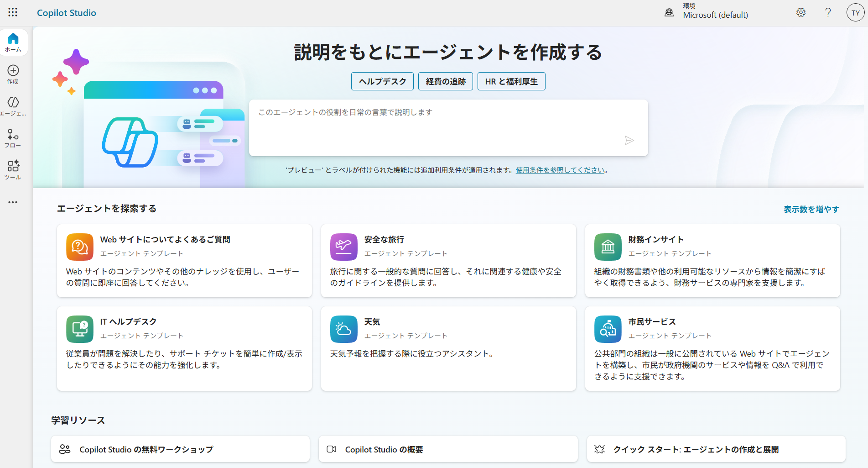Open the app launcher waffle icon
The width and height of the screenshot is (868, 468).
(13, 12)
